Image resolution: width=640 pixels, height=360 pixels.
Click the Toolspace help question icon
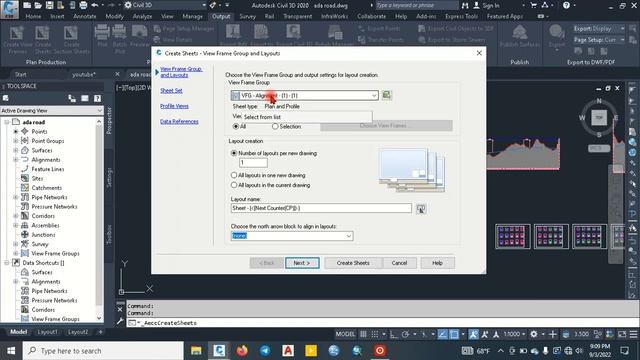click(x=97, y=98)
